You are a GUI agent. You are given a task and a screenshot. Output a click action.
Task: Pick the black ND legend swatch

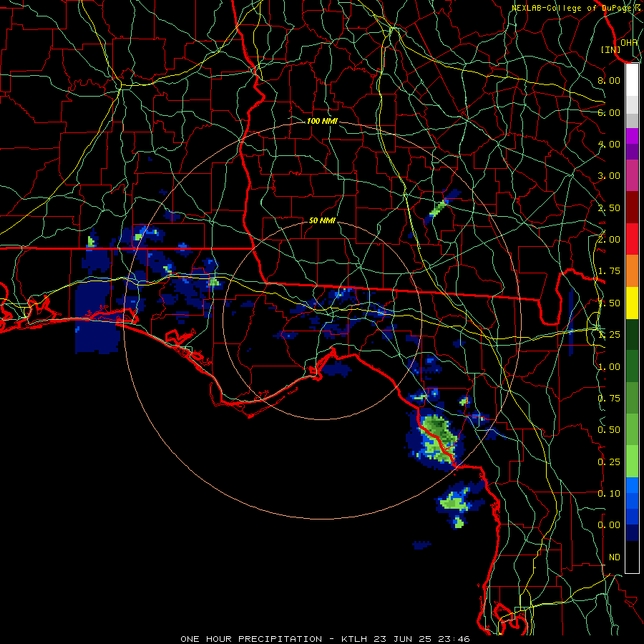pyautogui.click(x=632, y=557)
